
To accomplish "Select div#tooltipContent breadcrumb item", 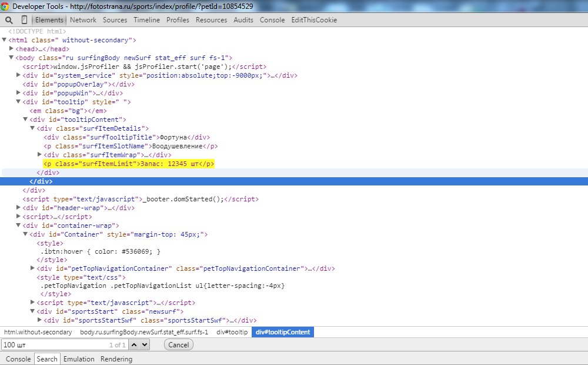I will [283, 333].
